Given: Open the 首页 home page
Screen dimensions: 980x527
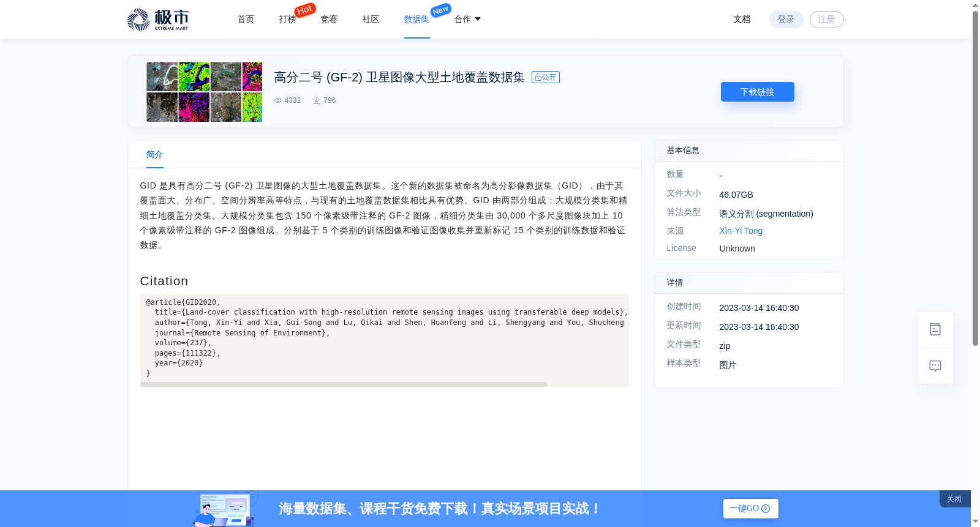Looking at the screenshot, I should pyautogui.click(x=246, y=20).
